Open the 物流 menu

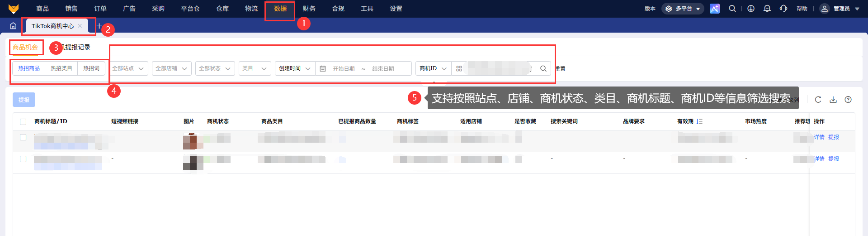(x=251, y=9)
